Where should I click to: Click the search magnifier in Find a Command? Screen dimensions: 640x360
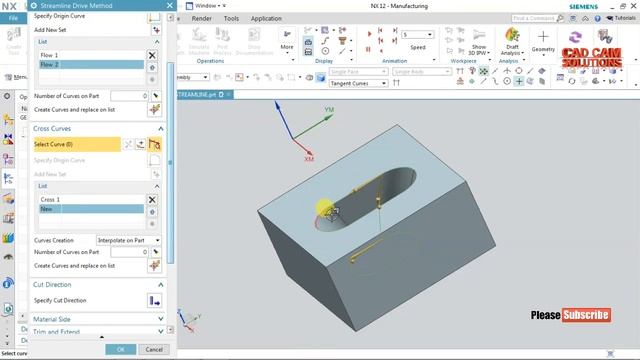coord(560,18)
